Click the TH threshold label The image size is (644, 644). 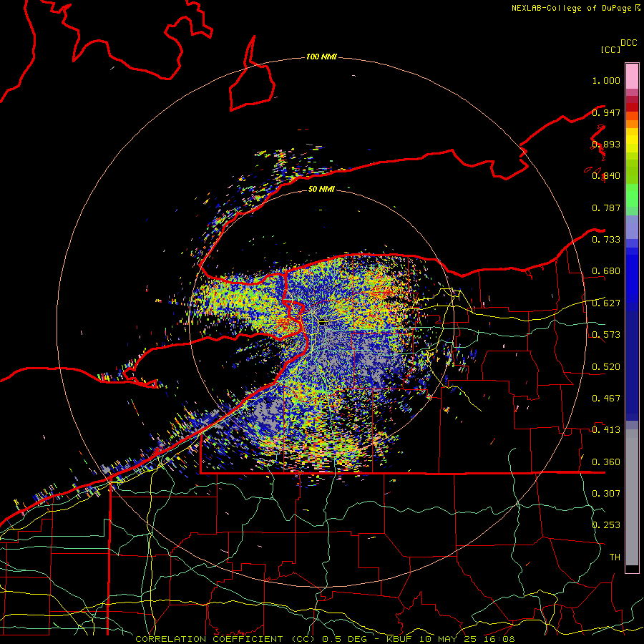click(615, 557)
